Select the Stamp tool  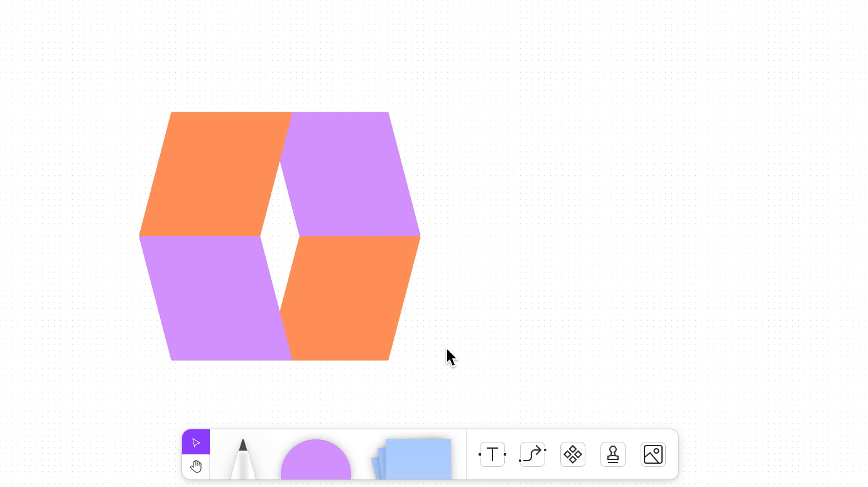[613, 454]
